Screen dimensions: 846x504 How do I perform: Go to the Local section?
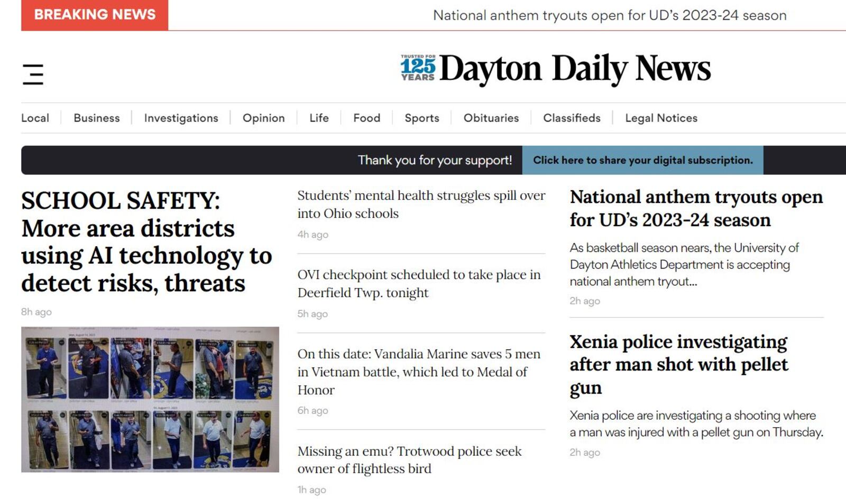(x=35, y=118)
